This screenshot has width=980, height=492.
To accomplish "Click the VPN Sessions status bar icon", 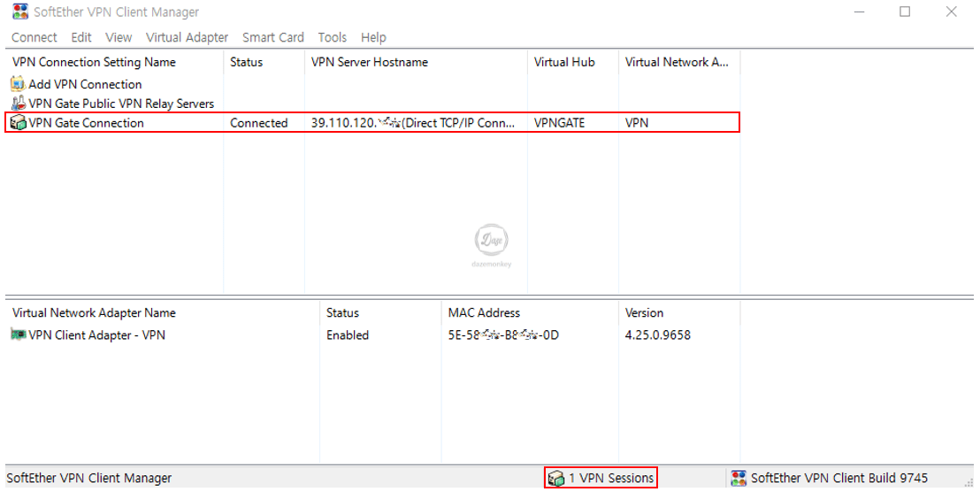I will [x=555, y=478].
